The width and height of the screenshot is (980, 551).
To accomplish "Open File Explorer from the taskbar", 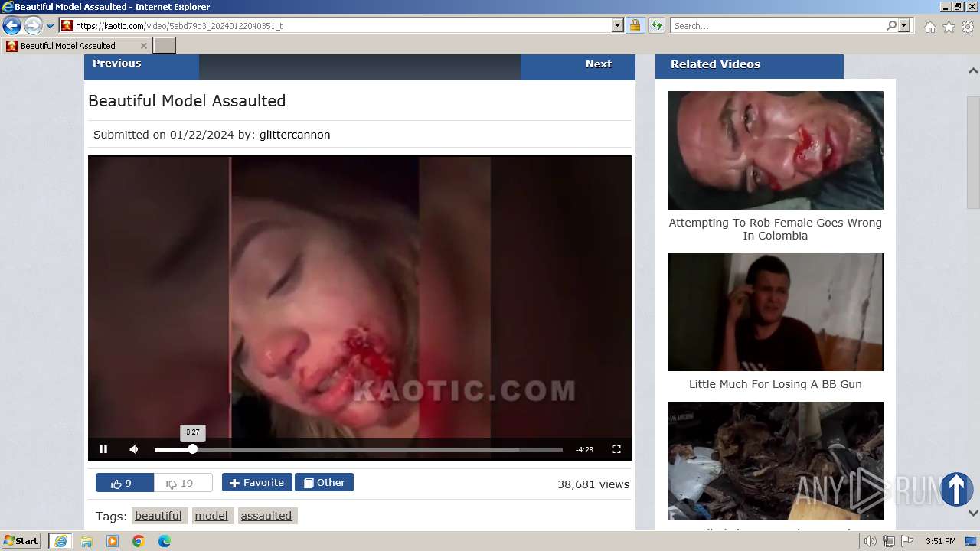I will [87, 541].
